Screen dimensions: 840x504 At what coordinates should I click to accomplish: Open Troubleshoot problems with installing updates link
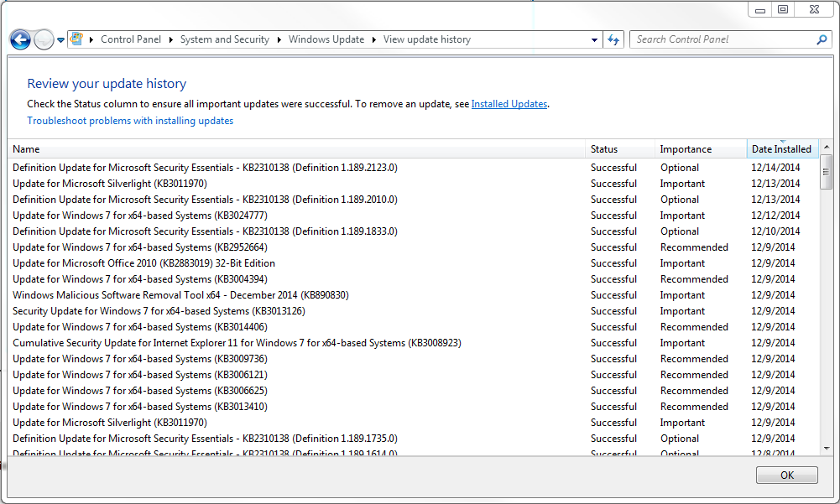click(130, 121)
